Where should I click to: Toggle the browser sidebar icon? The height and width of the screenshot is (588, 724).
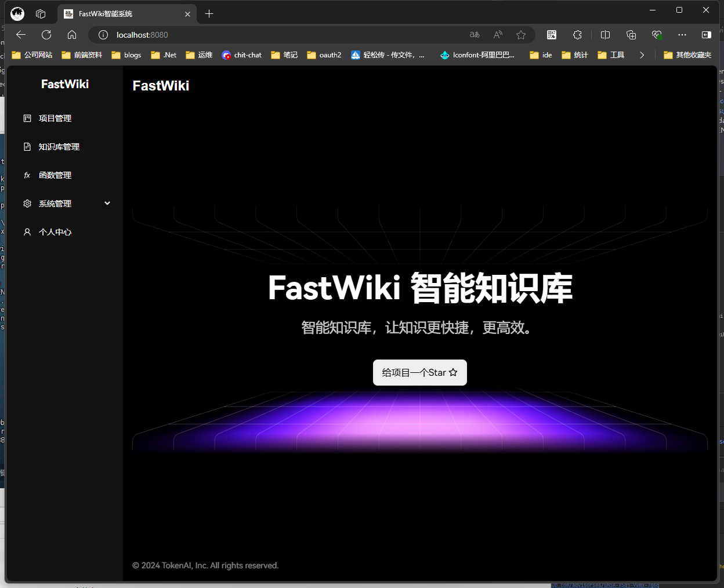[x=706, y=35]
